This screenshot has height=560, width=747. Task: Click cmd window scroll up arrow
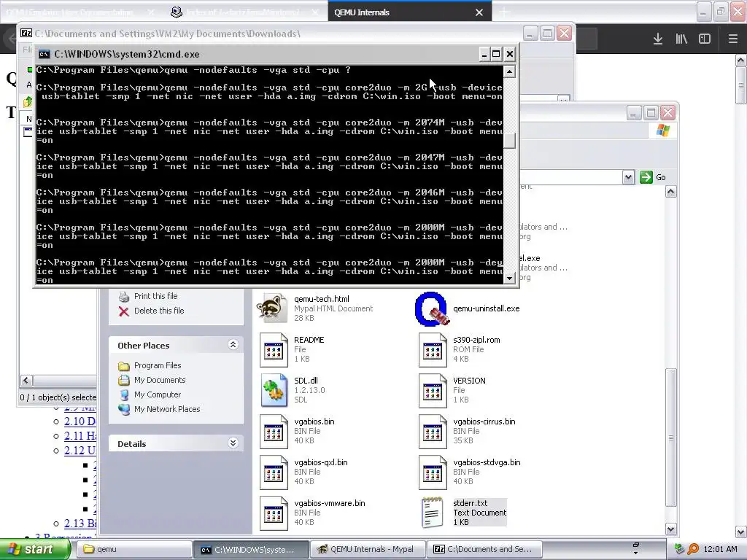509,71
